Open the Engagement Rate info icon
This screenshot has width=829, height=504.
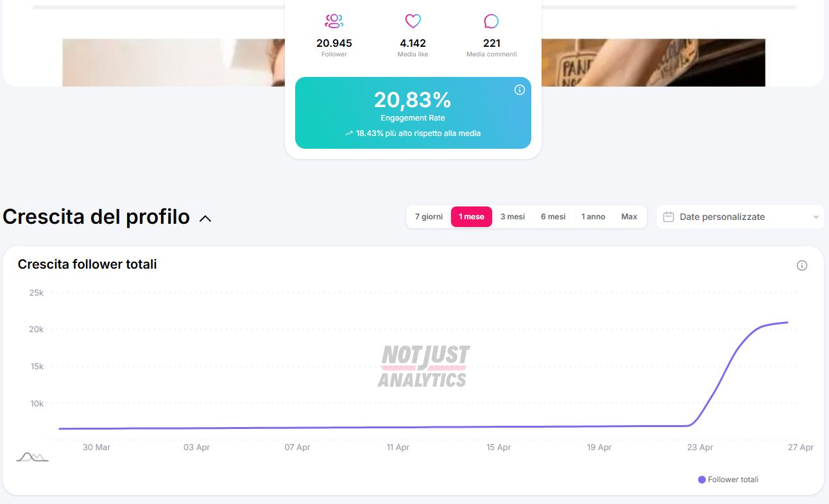(x=520, y=90)
